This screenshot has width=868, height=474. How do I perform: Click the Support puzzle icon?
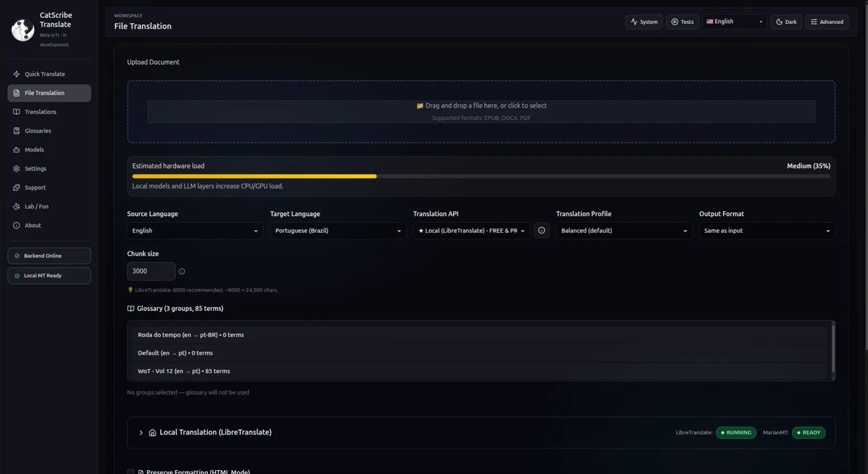[16, 188]
